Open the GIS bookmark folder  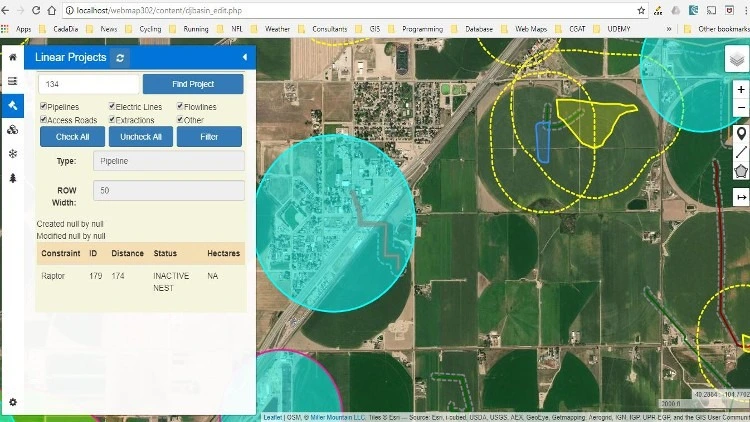pyautogui.click(x=368, y=29)
